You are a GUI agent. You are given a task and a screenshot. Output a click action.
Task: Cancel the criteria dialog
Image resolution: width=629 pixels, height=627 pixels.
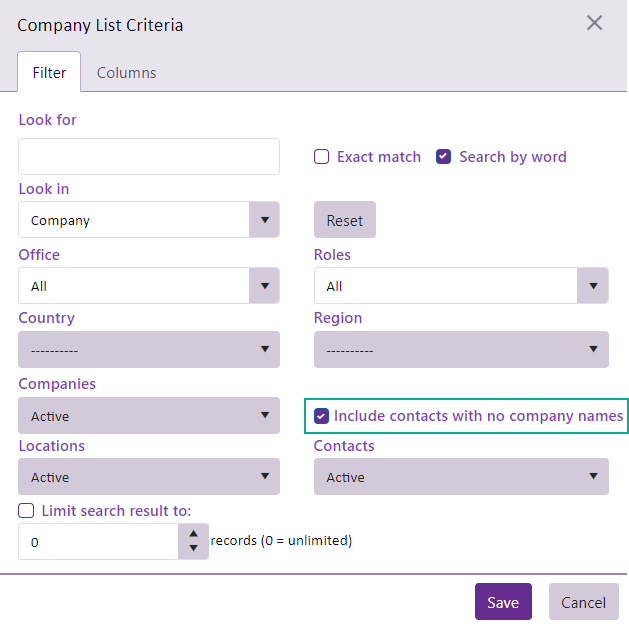583,602
